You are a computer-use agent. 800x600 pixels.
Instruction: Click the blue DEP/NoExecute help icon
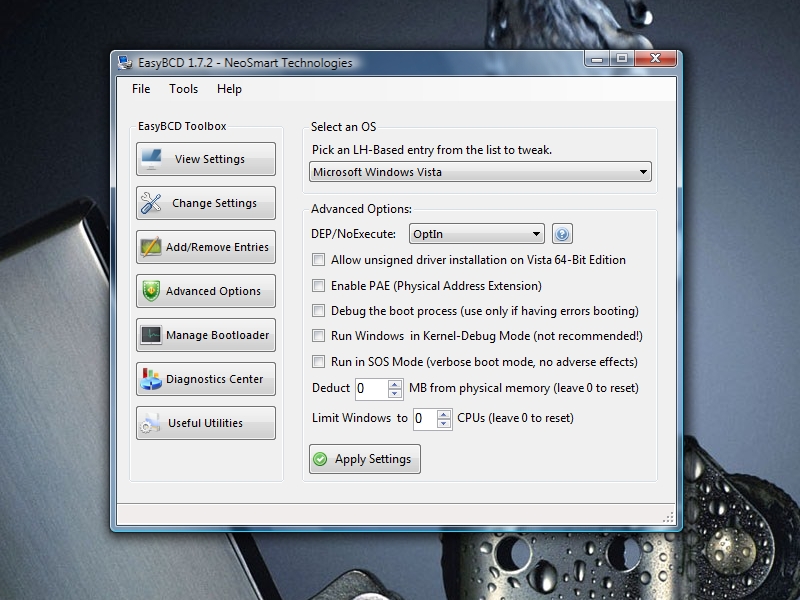562,234
